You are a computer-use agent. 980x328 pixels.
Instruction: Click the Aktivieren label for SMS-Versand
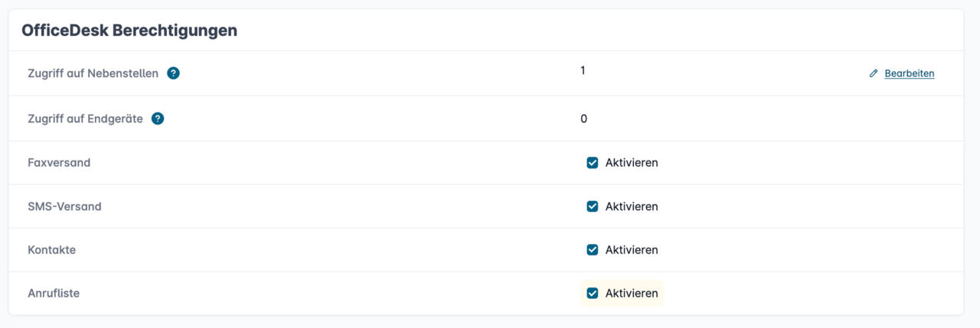pyautogui.click(x=631, y=206)
